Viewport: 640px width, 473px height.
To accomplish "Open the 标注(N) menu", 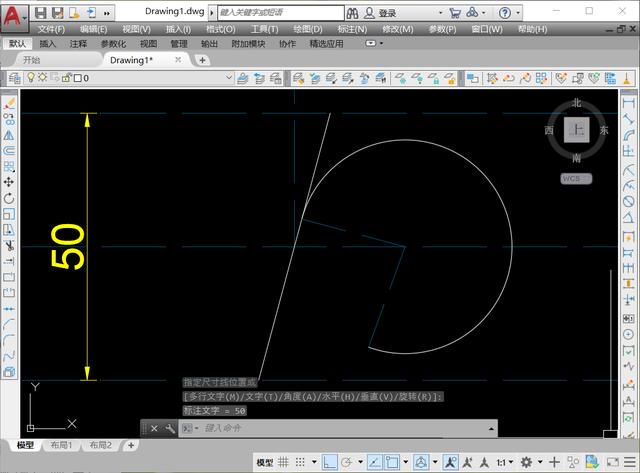I will (x=352, y=29).
